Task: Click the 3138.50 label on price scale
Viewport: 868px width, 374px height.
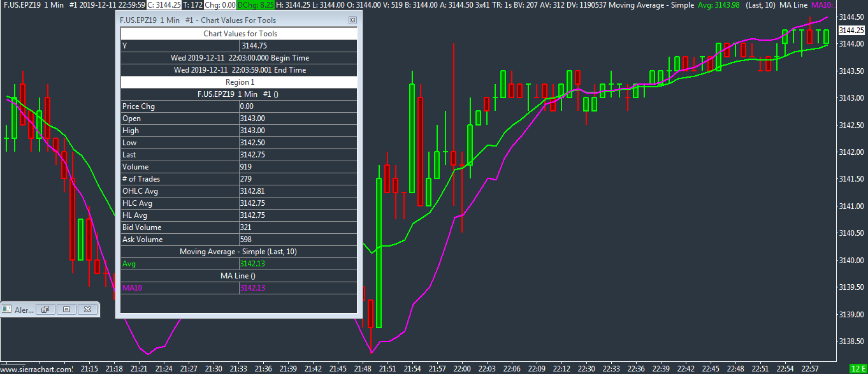Action: tap(851, 342)
